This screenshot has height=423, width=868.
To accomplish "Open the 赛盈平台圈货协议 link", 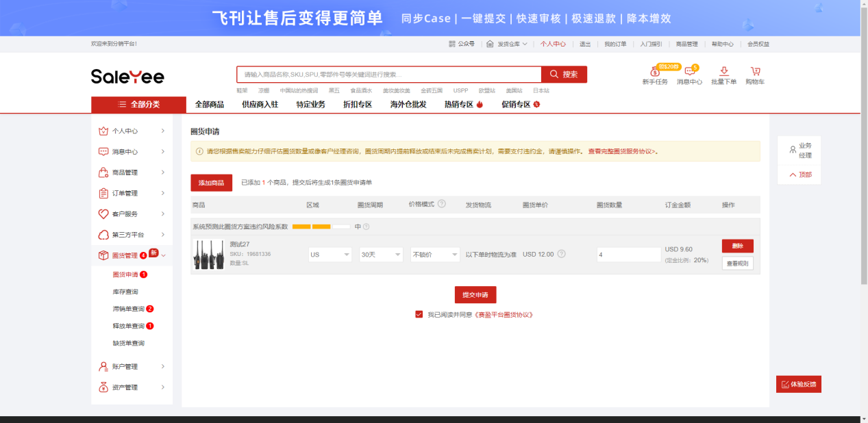I will coord(504,315).
